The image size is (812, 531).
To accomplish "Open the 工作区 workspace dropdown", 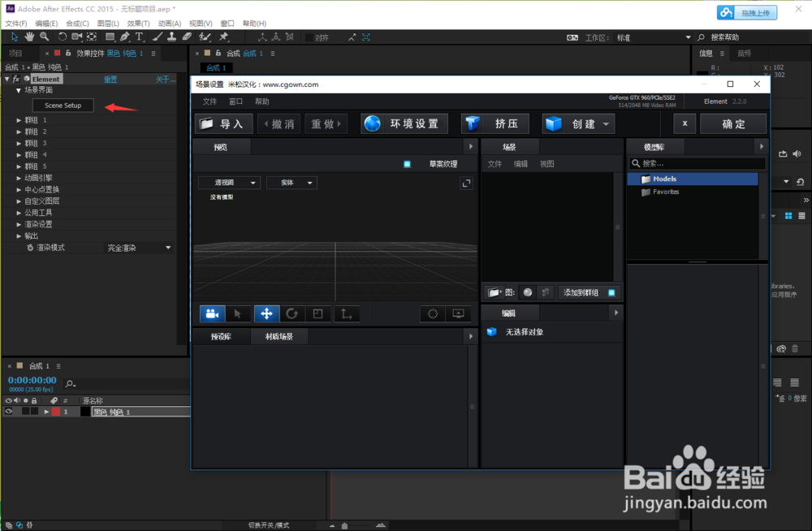I will point(654,37).
